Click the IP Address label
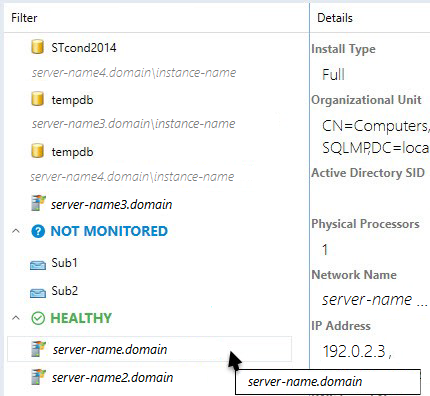 tap(341, 326)
